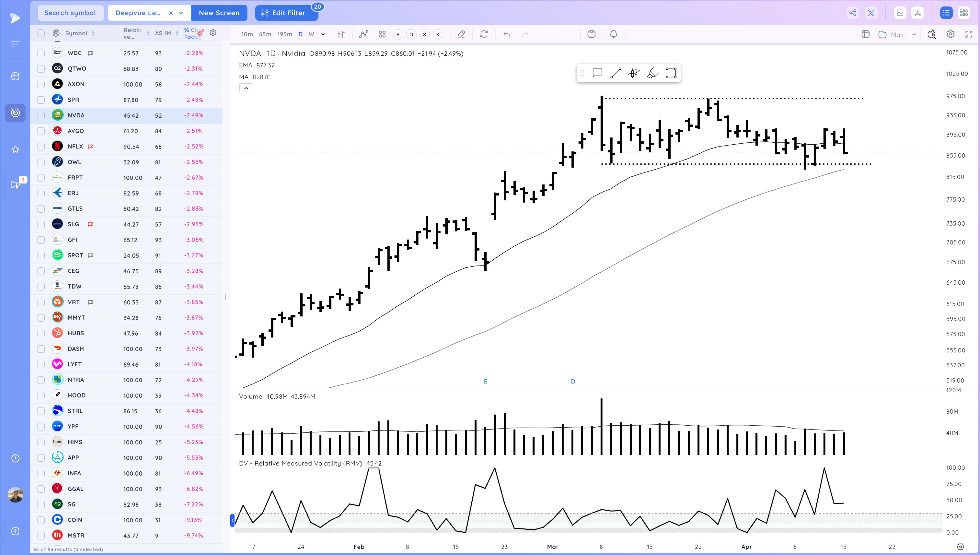Enter fullscreen chart mode

coord(968,34)
